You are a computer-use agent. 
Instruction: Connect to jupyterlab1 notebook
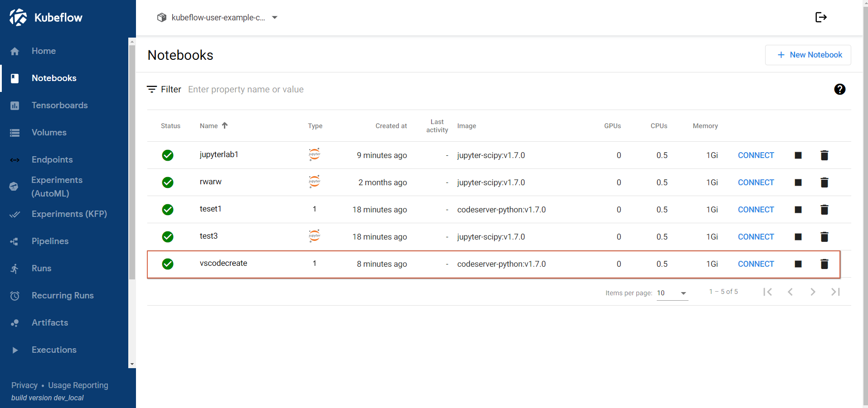click(756, 155)
